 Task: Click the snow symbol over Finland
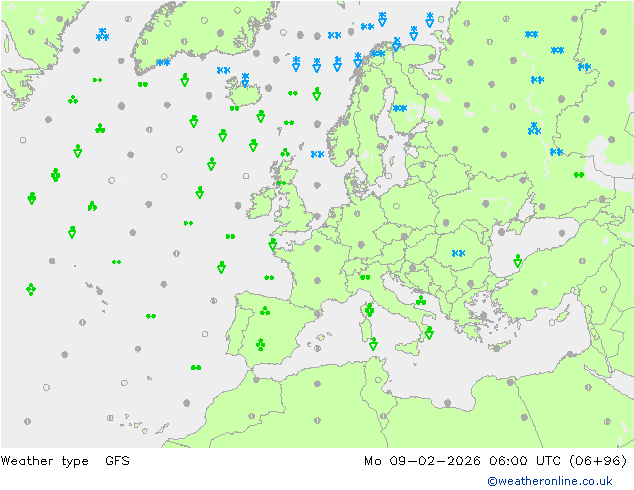400,108
